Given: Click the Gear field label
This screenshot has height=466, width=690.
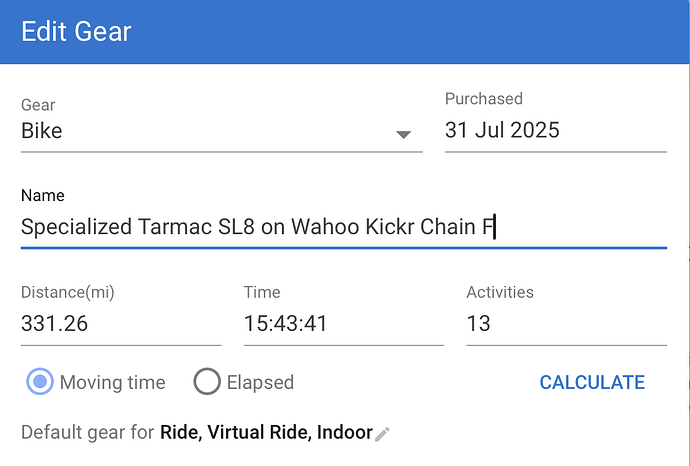Looking at the screenshot, I should coord(38,105).
